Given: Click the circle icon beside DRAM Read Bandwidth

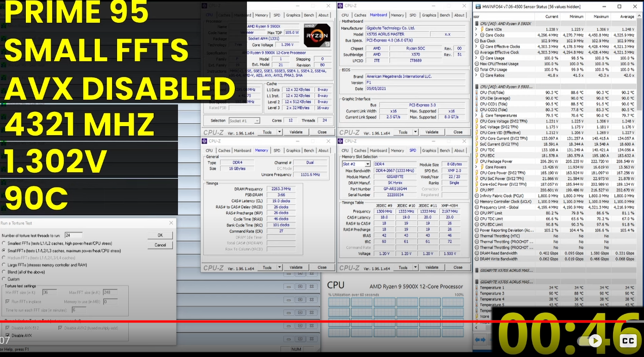Looking at the screenshot, I should pyautogui.click(x=477, y=253).
